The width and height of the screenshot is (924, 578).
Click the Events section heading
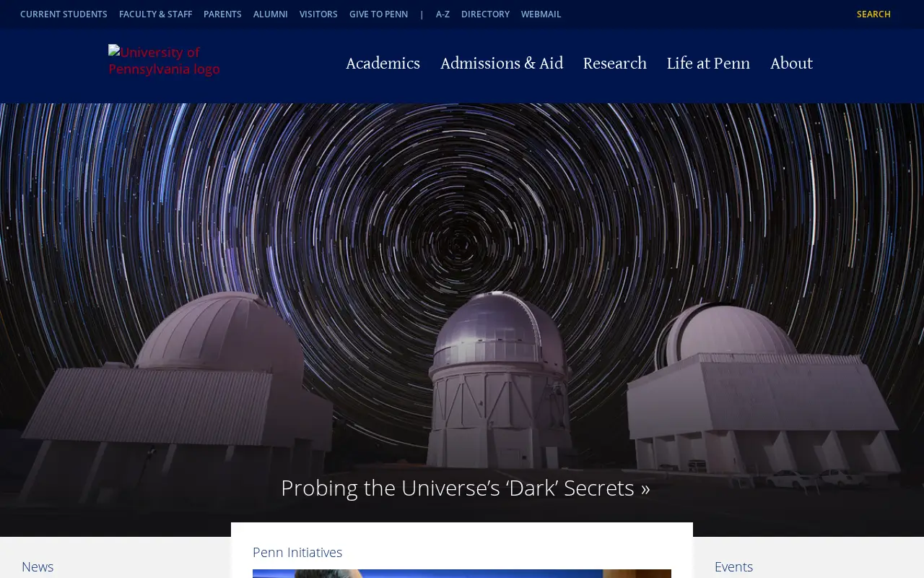733,566
